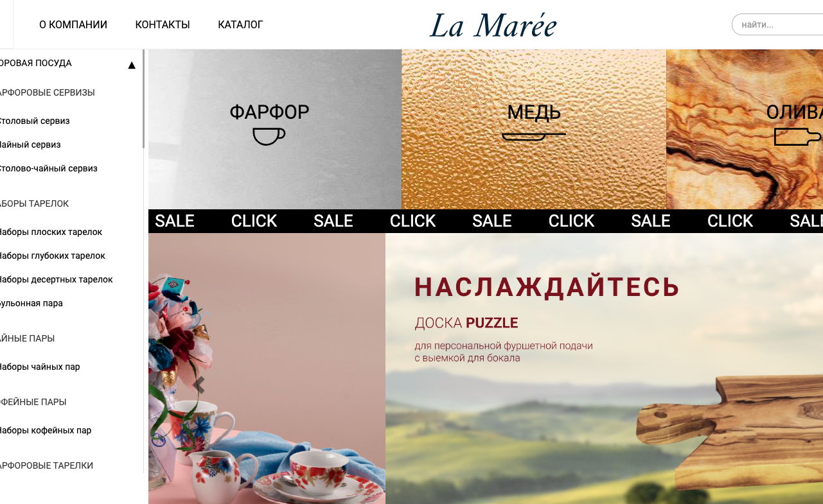Focus the найти search field
The width and height of the screenshot is (823, 504).
click(x=777, y=25)
